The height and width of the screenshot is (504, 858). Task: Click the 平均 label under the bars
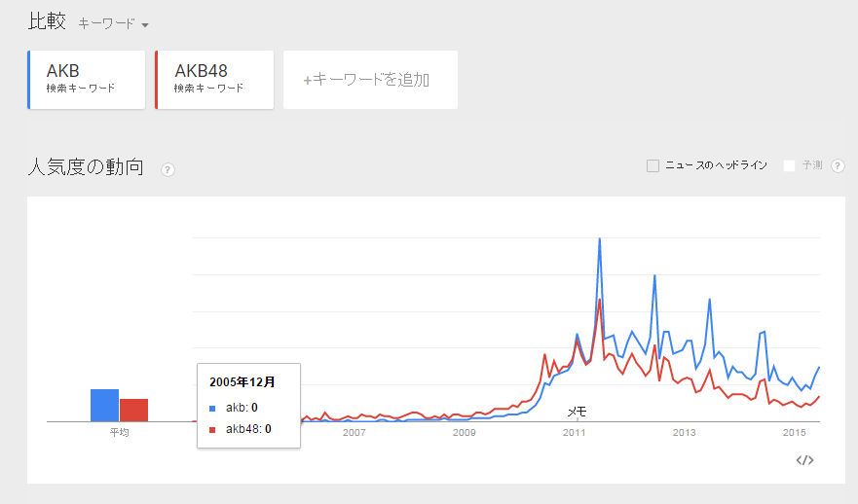pyautogui.click(x=119, y=433)
